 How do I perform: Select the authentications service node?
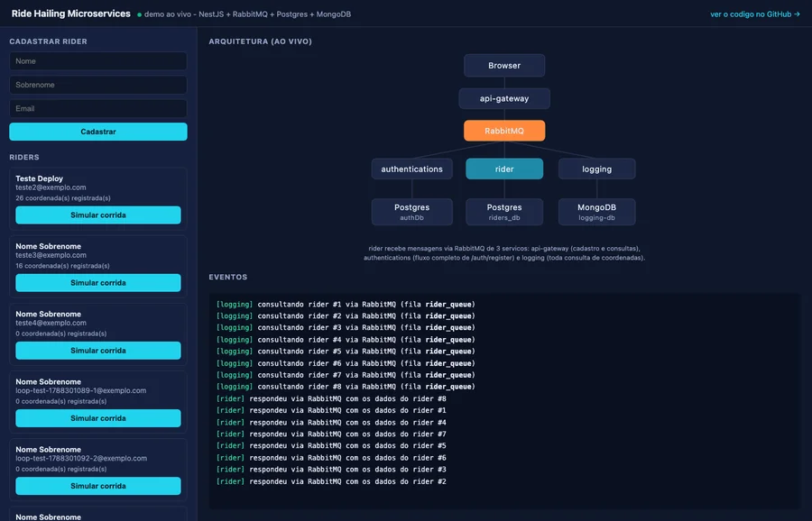[x=411, y=169]
